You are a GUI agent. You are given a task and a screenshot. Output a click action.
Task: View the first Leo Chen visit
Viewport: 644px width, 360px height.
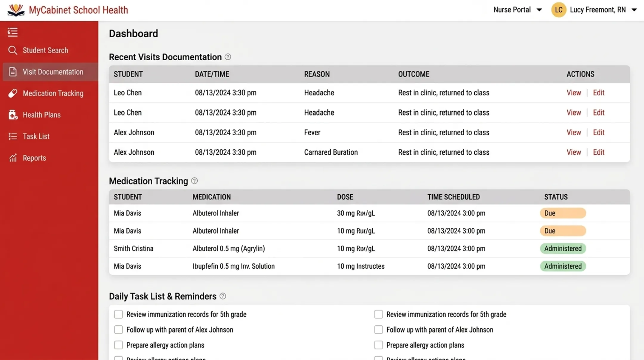coord(574,93)
